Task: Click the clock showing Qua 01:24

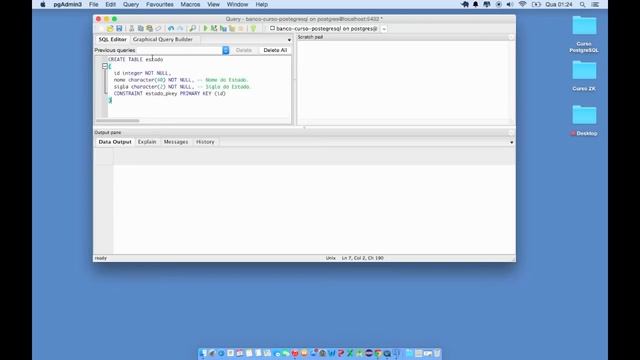Action: [559, 4]
